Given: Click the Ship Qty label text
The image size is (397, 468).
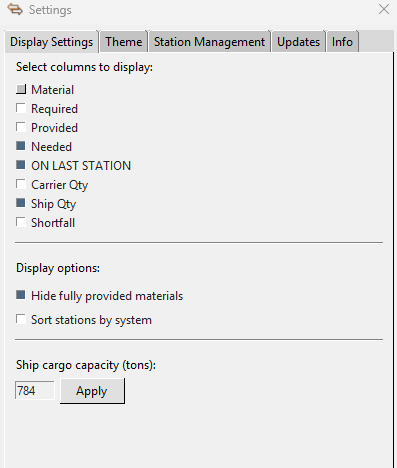Looking at the screenshot, I should click(x=54, y=204).
